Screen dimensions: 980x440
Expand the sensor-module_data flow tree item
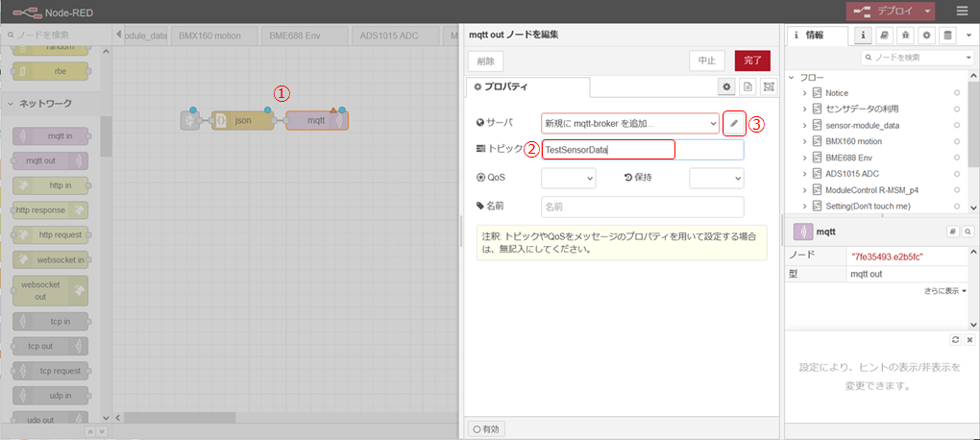click(804, 125)
